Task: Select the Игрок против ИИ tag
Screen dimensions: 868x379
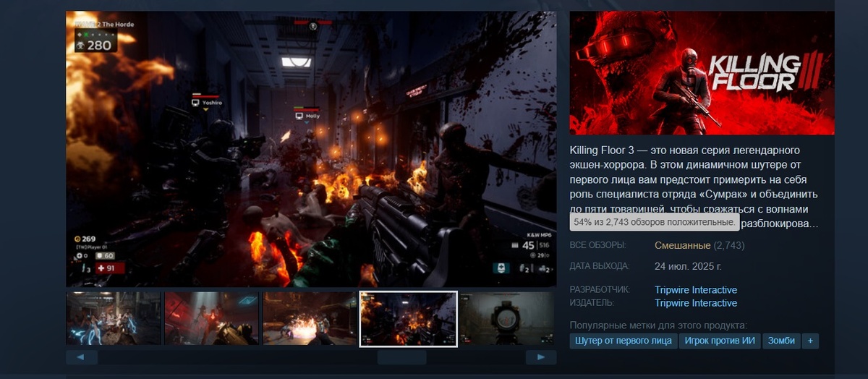Action: (x=720, y=341)
